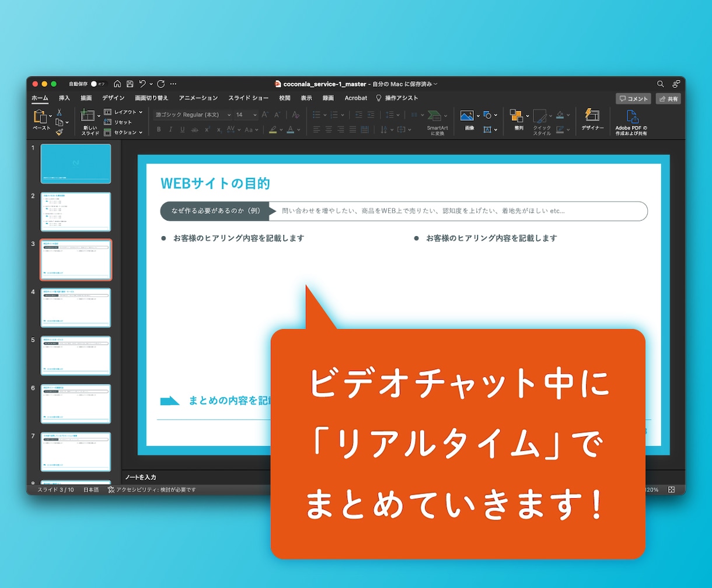Click accessibility status アクセシビリティ: 検討が必要です
712x588 pixels.
click(152, 490)
